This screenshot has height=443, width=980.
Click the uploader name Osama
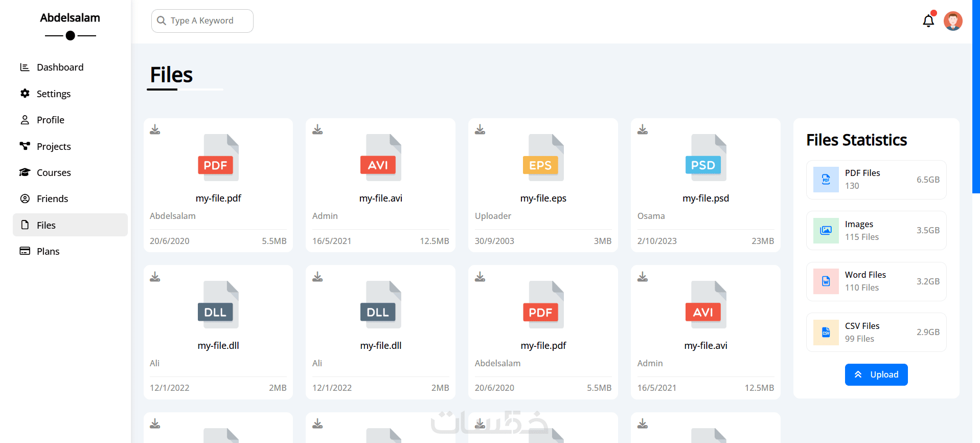point(651,216)
